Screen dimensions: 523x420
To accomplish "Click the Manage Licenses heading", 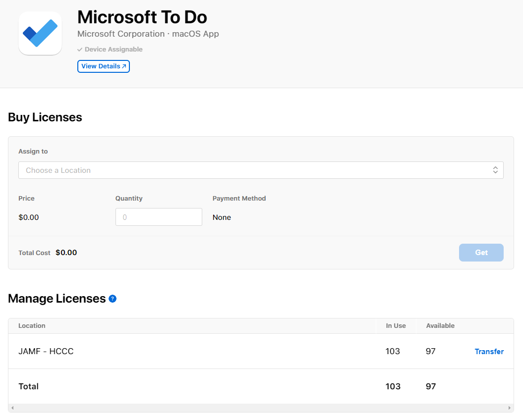I will [x=57, y=299].
